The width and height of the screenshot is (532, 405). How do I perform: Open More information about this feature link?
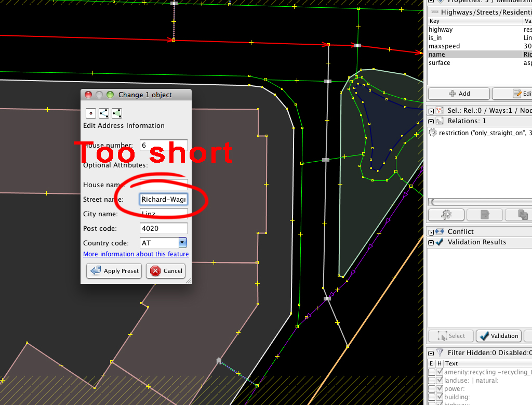[x=136, y=254]
